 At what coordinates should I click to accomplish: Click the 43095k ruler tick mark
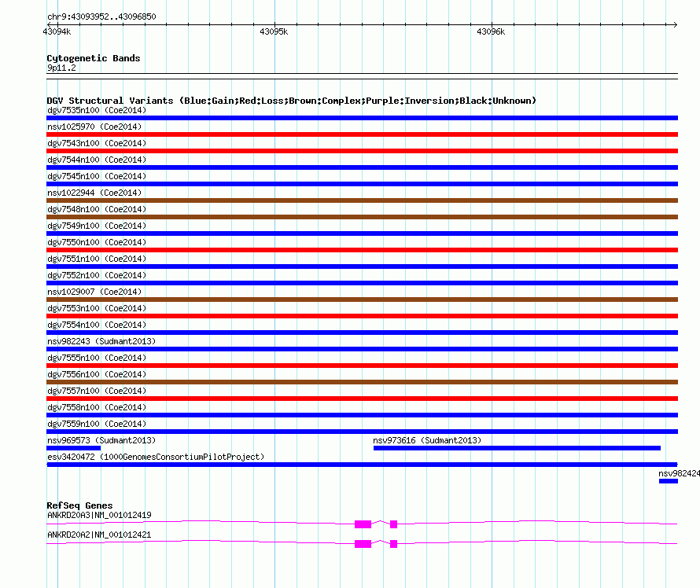(274, 24)
